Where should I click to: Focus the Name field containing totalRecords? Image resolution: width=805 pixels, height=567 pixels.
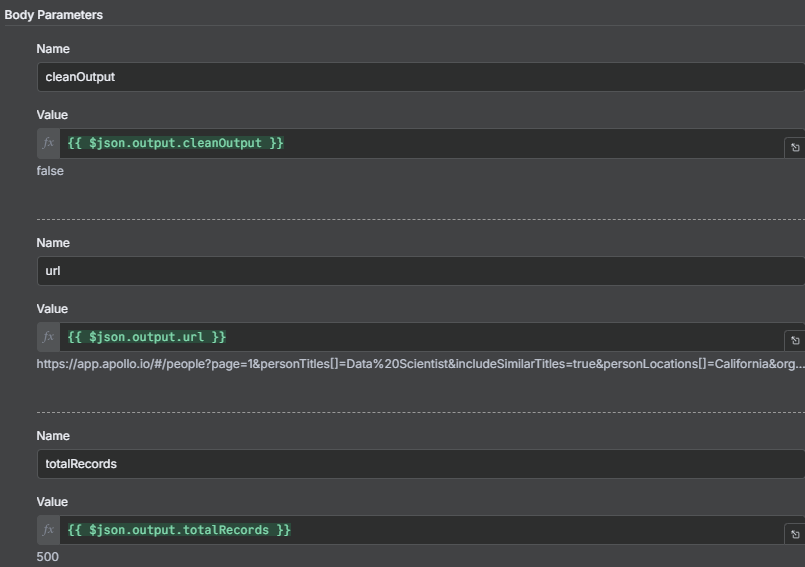pos(421,464)
